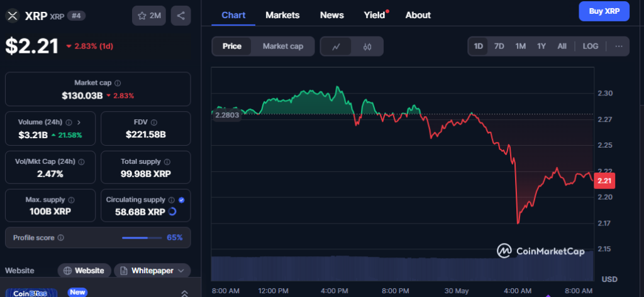Screen dimensions: 644x297
Task: Click info icon beside Max. supply
Action: tap(71, 200)
